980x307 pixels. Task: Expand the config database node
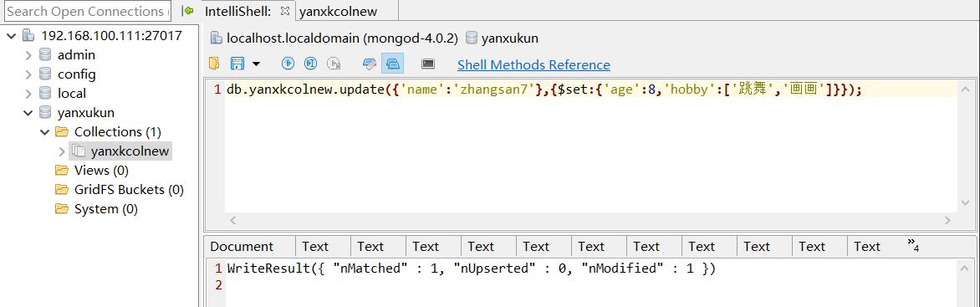(28, 74)
